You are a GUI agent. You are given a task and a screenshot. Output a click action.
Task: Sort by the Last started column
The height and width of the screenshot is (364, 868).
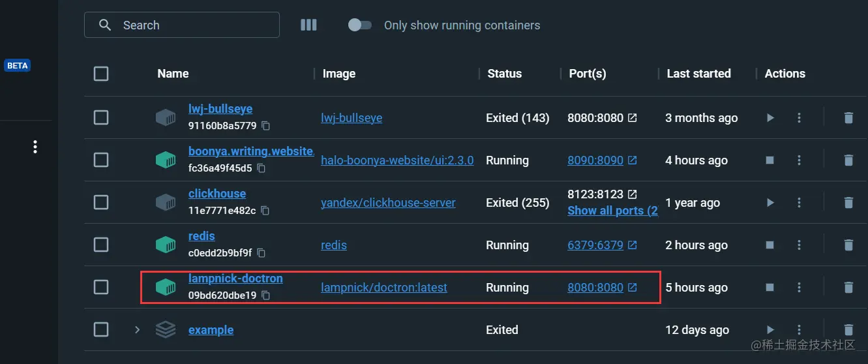[698, 74]
